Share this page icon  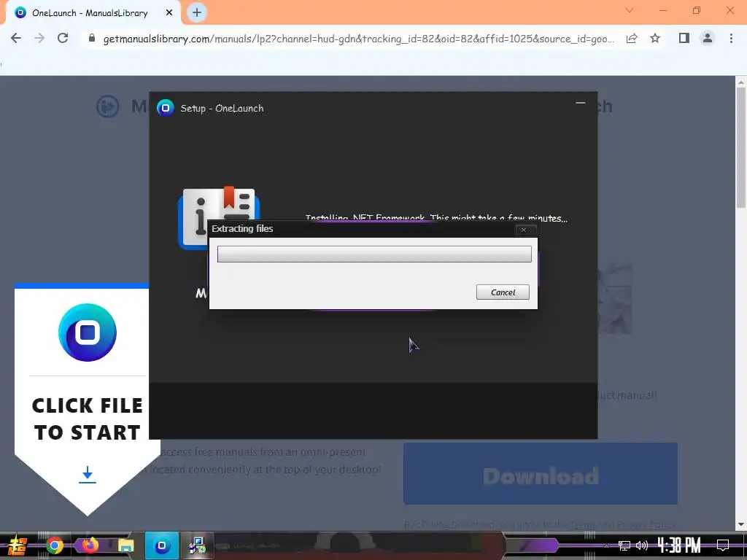pos(632,38)
